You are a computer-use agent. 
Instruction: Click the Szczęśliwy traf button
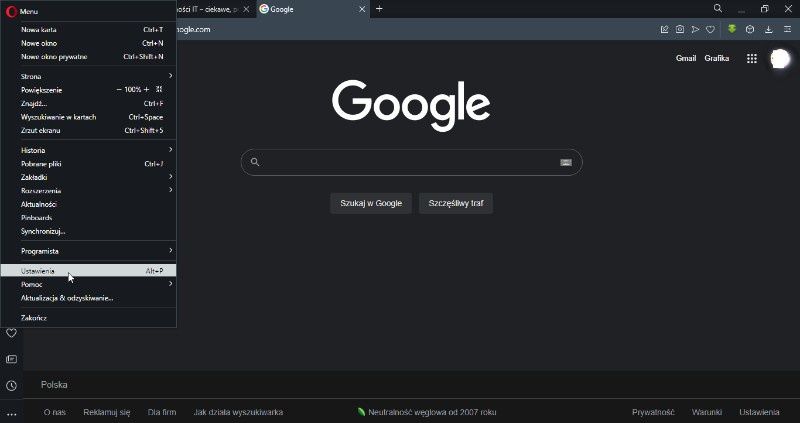pyautogui.click(x=456, y=203)
